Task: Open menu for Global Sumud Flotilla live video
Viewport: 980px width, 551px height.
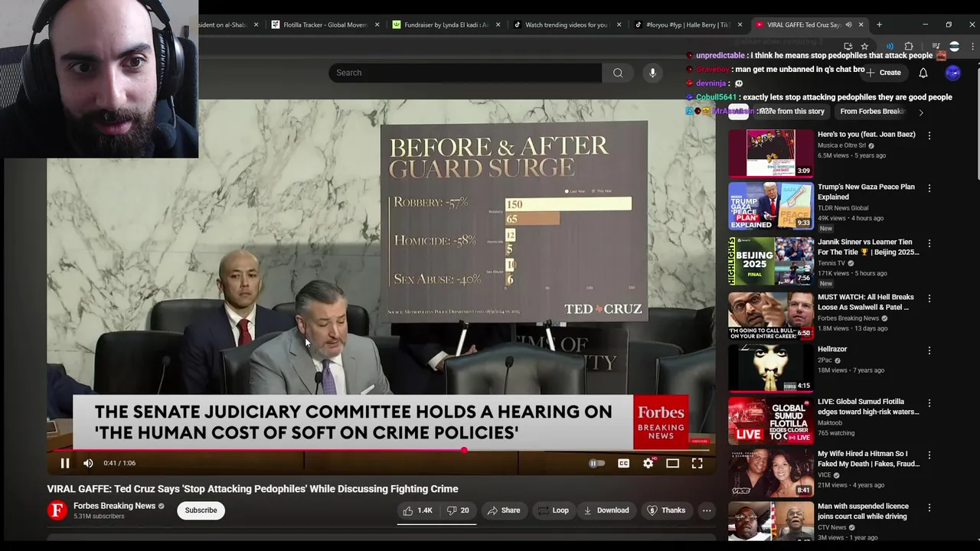Action: click(929, 403)
